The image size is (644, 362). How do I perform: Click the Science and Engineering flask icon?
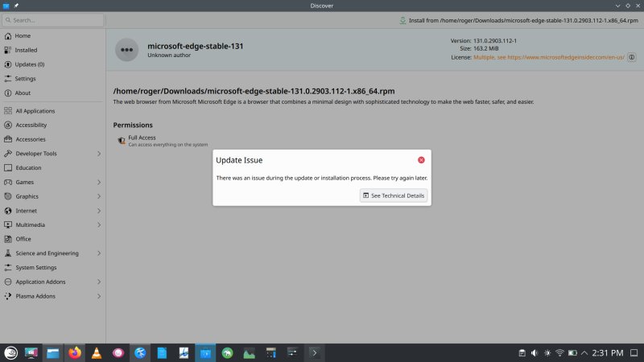pos(8,253)
